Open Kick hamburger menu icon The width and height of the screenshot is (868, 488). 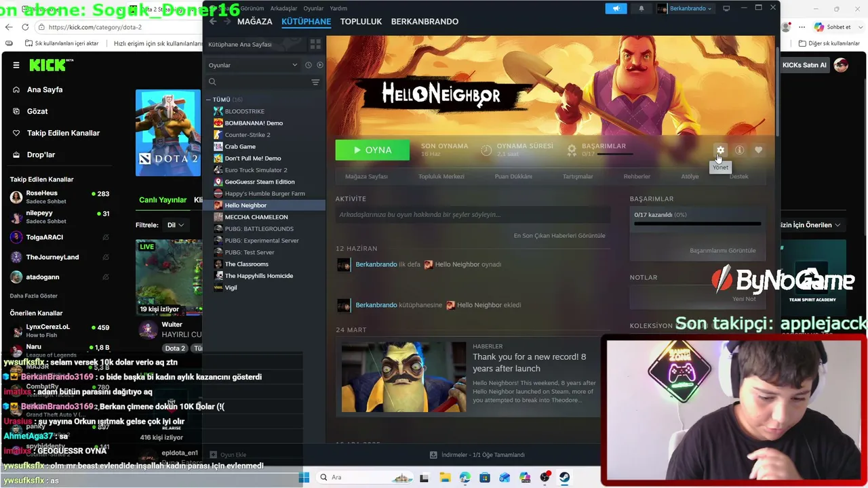coord(16,65)
